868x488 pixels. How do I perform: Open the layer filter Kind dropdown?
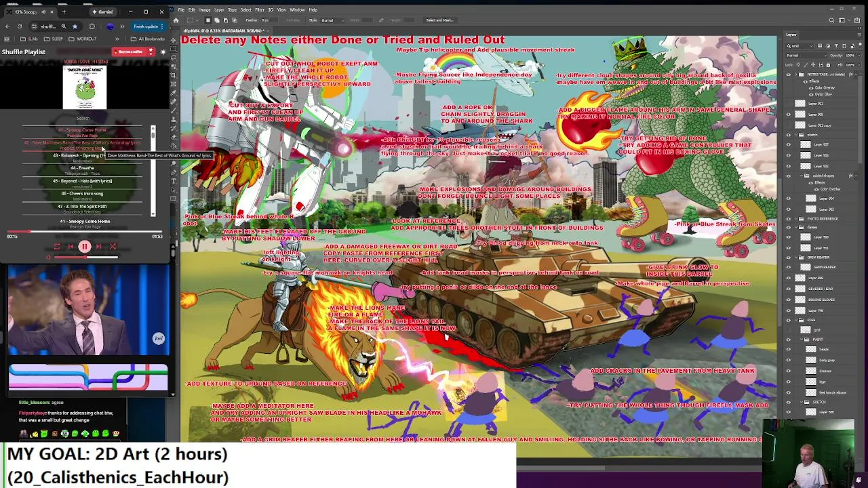(x=800, y=45)
